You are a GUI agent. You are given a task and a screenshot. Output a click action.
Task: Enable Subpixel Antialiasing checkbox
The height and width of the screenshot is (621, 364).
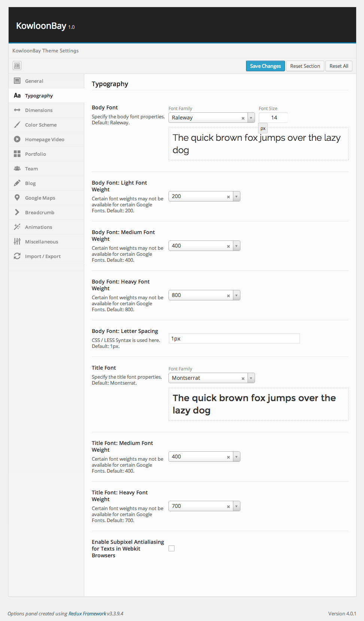click(x=172, y=548)
